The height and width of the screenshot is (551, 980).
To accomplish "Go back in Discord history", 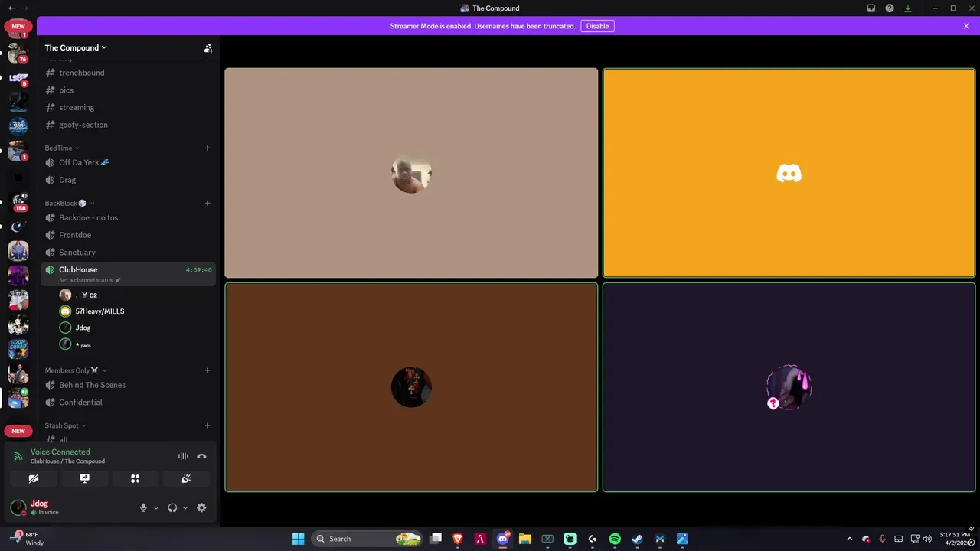I will click(11, 8).
